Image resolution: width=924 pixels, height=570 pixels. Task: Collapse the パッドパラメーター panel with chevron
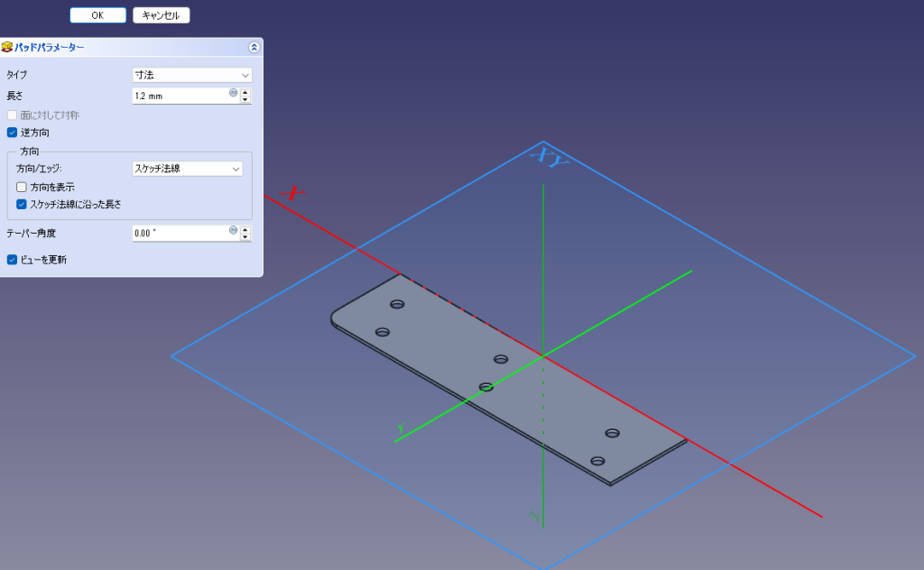(x=254, y=47)
